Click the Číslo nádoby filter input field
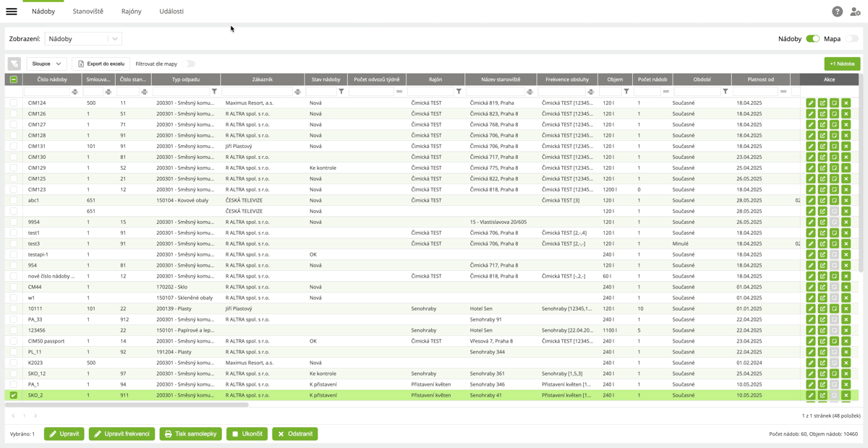Screen dimensions: 868x448 coord(46,92)
